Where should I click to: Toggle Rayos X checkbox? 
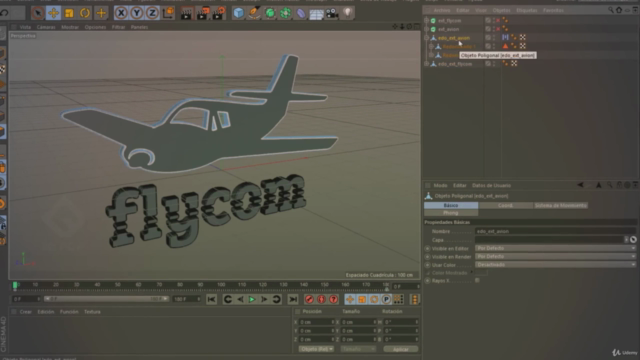pos(477,280)
